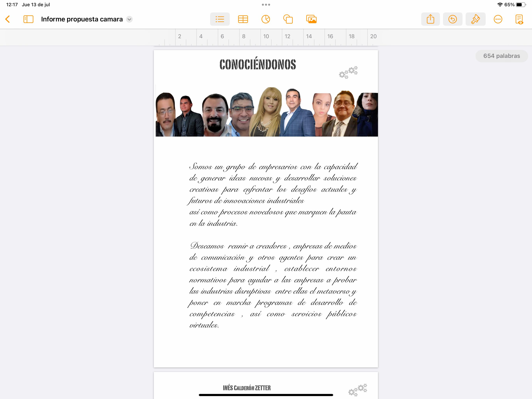532x399 pixels.
Task: Tap the multitasking three dots indicator
Action: [x=266, y=4]
